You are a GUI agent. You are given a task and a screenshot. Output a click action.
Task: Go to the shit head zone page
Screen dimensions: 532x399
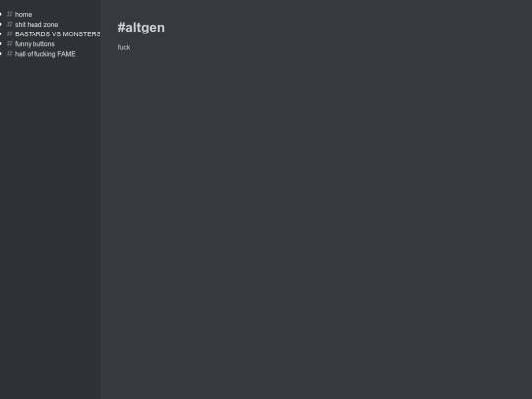tap(36, 24)
